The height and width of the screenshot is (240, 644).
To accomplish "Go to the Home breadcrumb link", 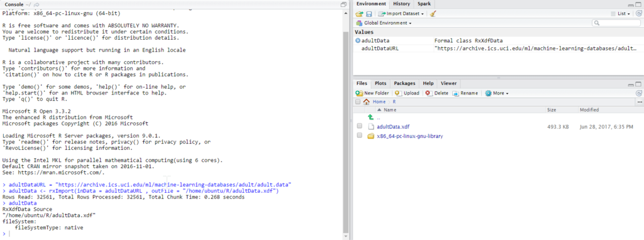I will tap(379, 101).
